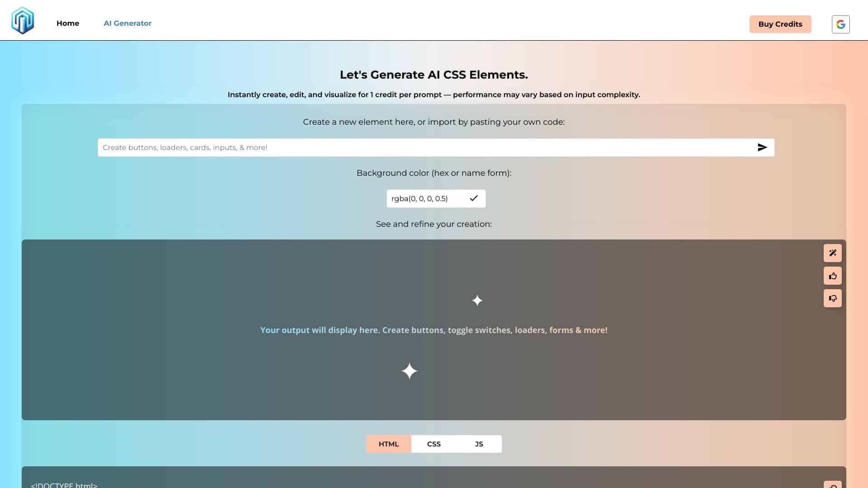The width and height of the screenshot is (868, 488).
Task: Switch to the JS tab
Action: pos(479,444)
